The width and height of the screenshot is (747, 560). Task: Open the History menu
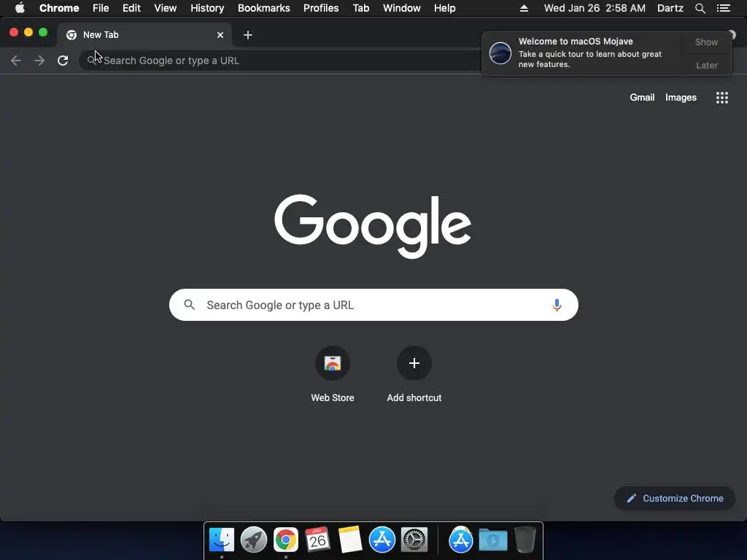pos(207,8)
